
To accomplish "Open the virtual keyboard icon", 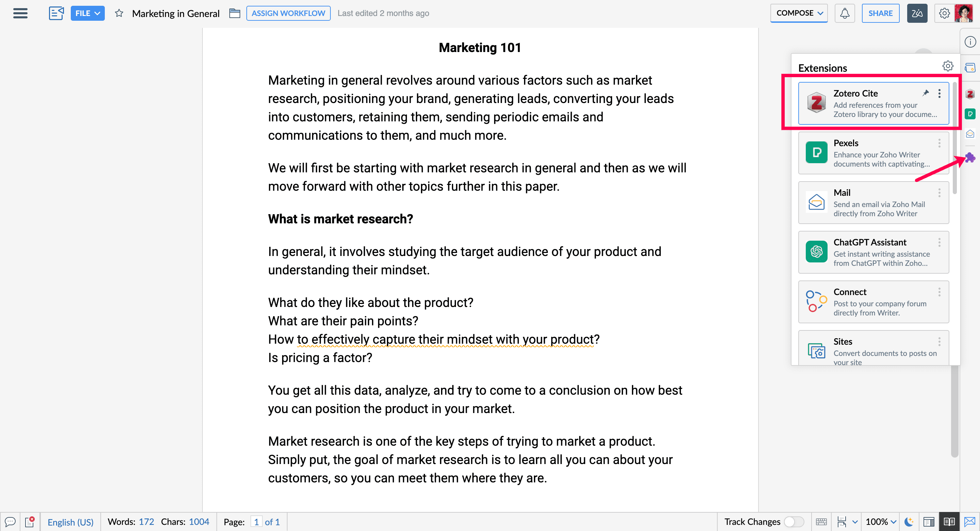I will pos(821,522).
